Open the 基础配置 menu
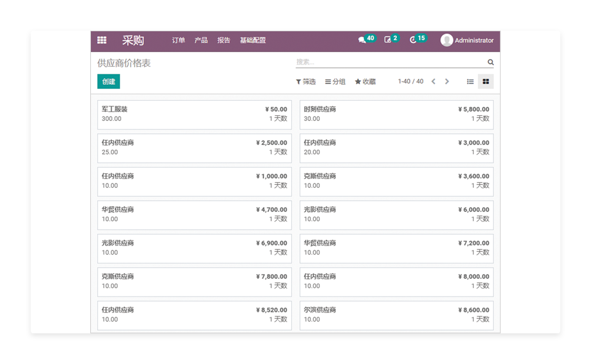This screenshot has width=591, height=364. pos(252,41)
